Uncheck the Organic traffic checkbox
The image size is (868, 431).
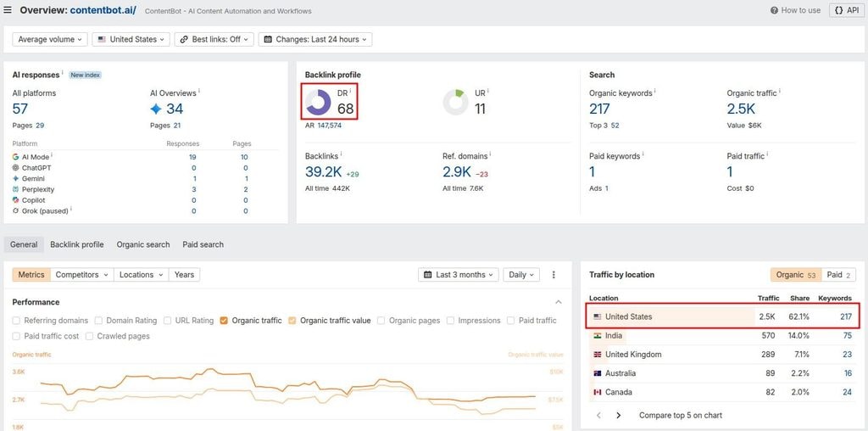tap(224, 320)
